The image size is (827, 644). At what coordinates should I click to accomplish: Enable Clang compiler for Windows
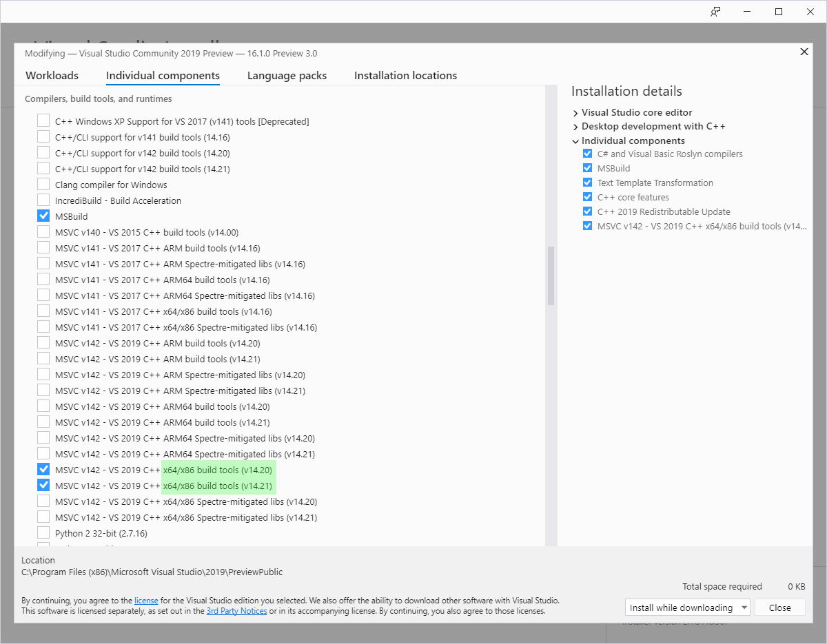43,185
